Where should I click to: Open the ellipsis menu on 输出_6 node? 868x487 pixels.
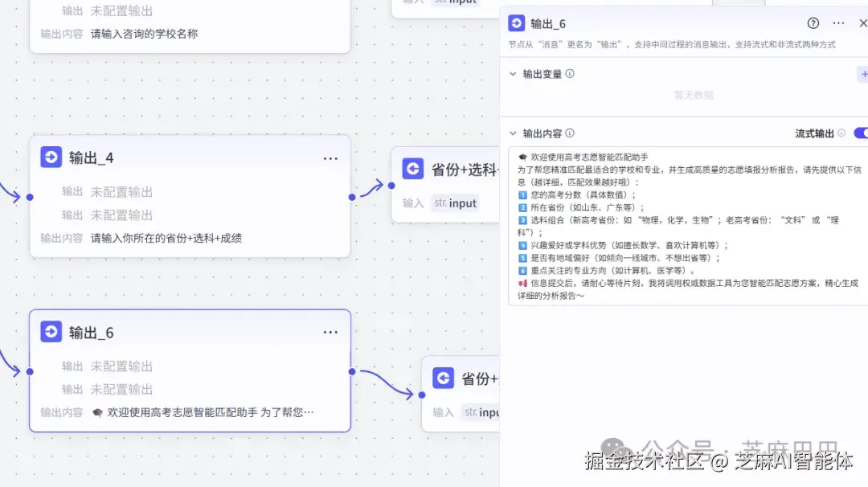coord(330,332)
